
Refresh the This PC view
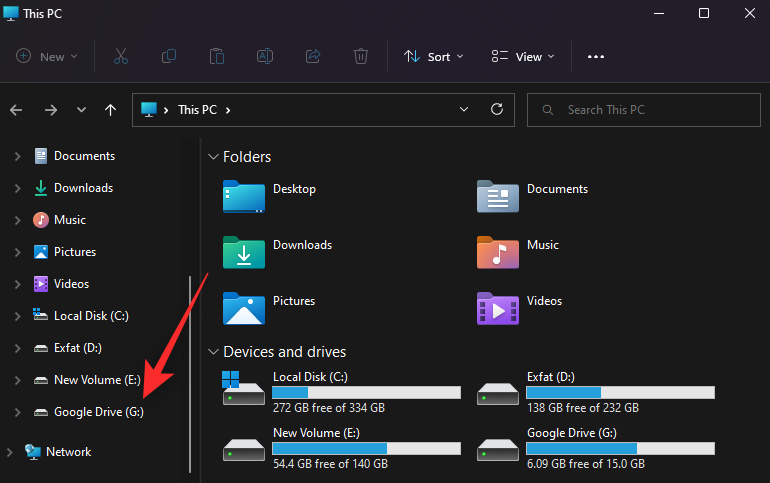pyautogui.click(x=497, y=109)
